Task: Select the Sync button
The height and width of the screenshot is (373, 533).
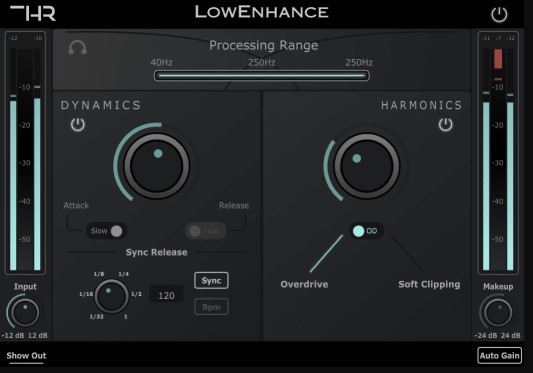Action: pyautogui.click(x=211, y=281)
